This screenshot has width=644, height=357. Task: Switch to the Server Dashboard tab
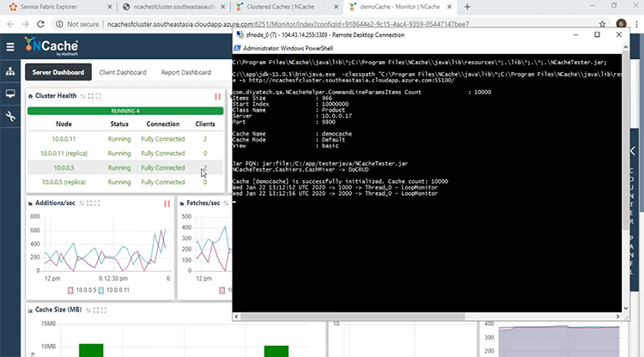click(x=58, y=72)
